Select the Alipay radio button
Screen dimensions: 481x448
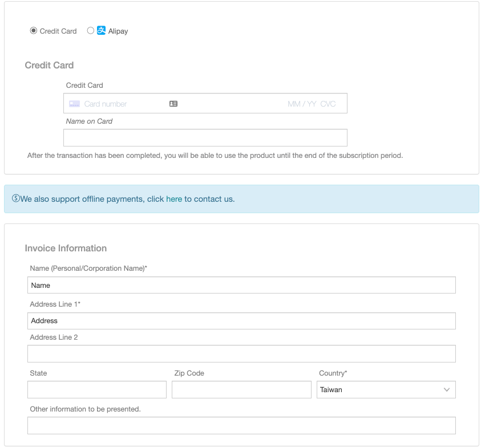(91, 31)
